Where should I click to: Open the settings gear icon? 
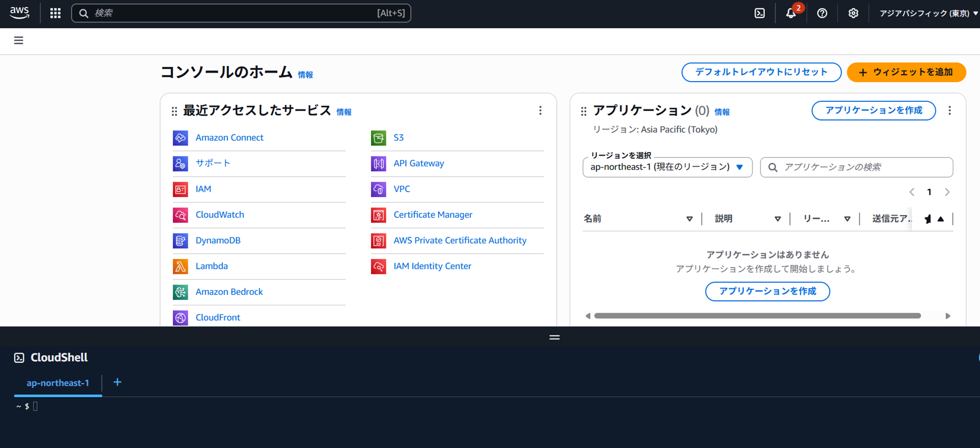[853, 13]
